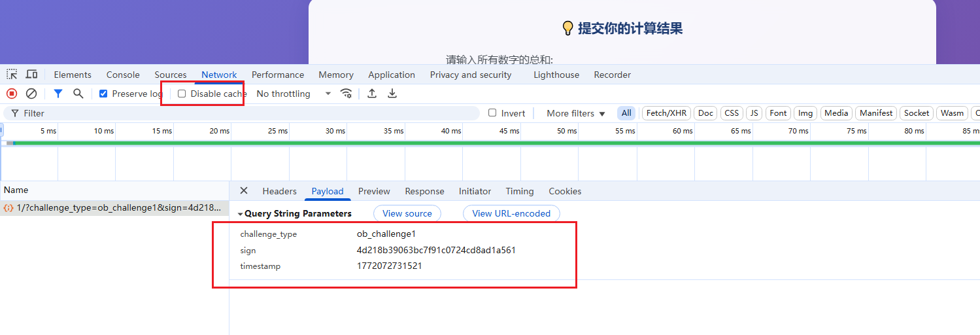Toggle the device toolbar icon
The image size is (980, 335).
(31, 75)
